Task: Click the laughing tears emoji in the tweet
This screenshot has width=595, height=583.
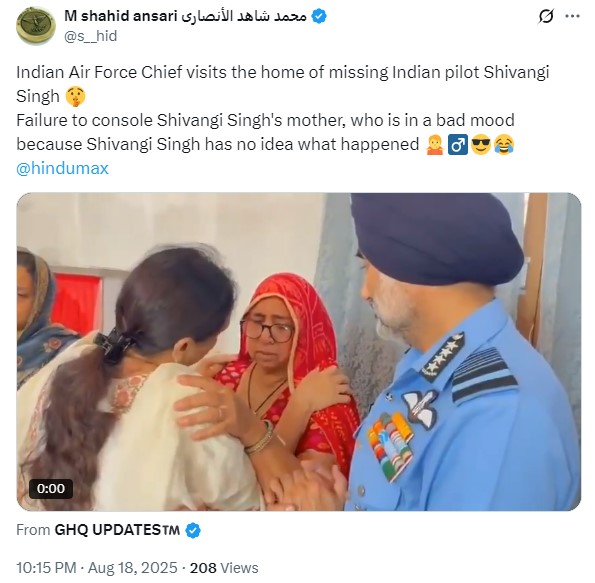Action: coord(504,145)
